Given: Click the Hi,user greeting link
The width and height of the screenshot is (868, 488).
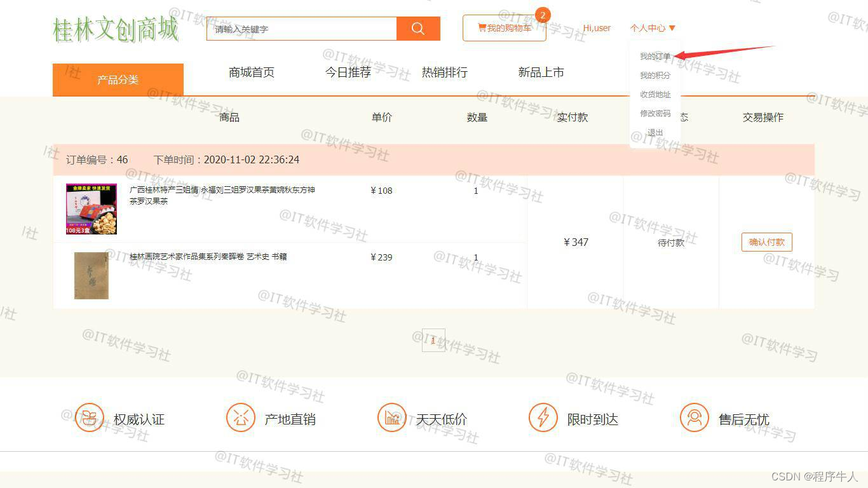Looking at the screenshot, I should click(x=597, y=28).
